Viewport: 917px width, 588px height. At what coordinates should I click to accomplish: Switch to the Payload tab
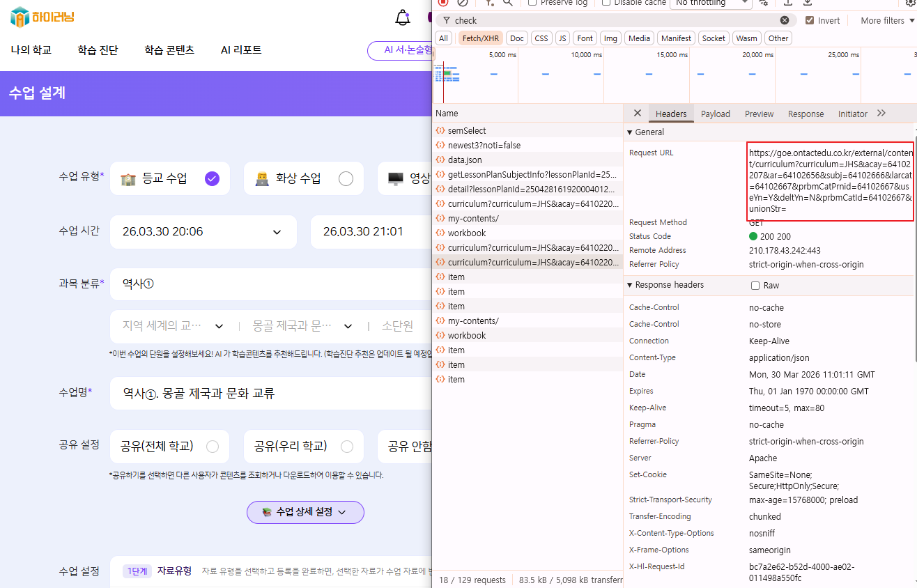click(715, 114)
